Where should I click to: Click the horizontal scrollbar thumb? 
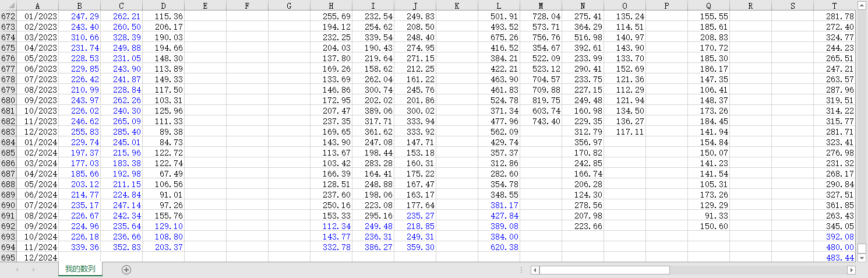(605, 270)
